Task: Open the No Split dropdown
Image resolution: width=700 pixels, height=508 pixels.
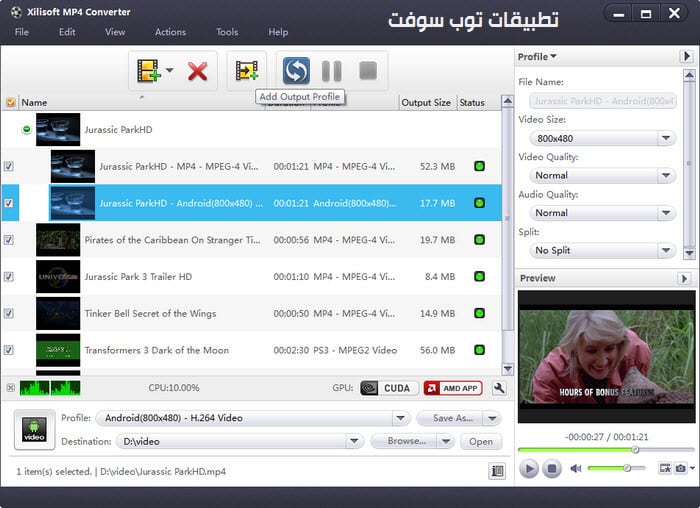Action: 602,250
